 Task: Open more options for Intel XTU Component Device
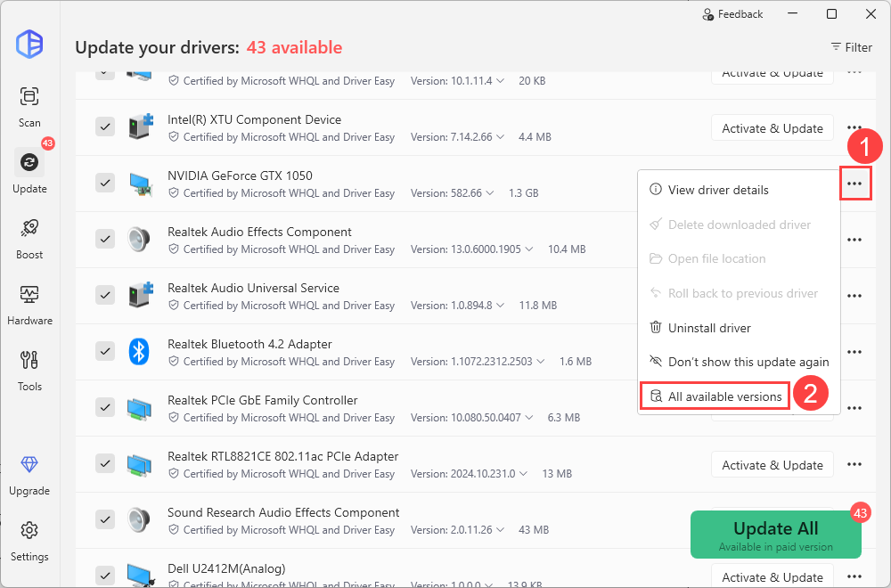click(x=854, y=127)
